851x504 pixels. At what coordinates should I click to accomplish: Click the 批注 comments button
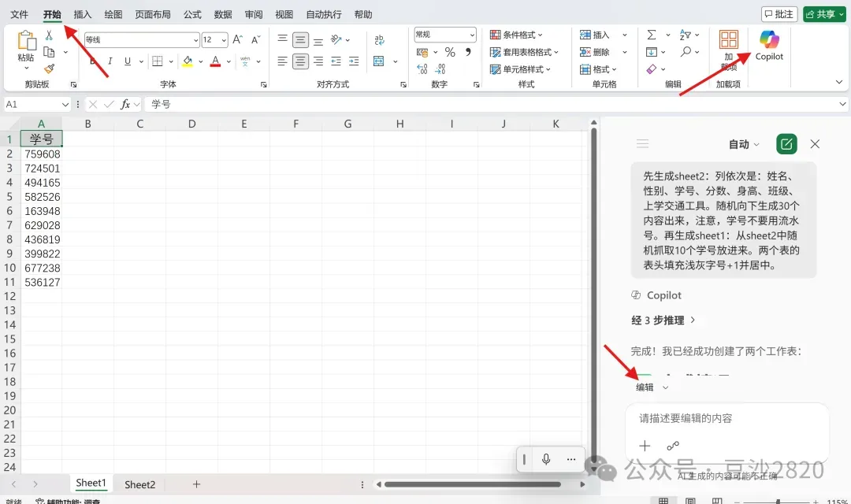pos(779,14)
